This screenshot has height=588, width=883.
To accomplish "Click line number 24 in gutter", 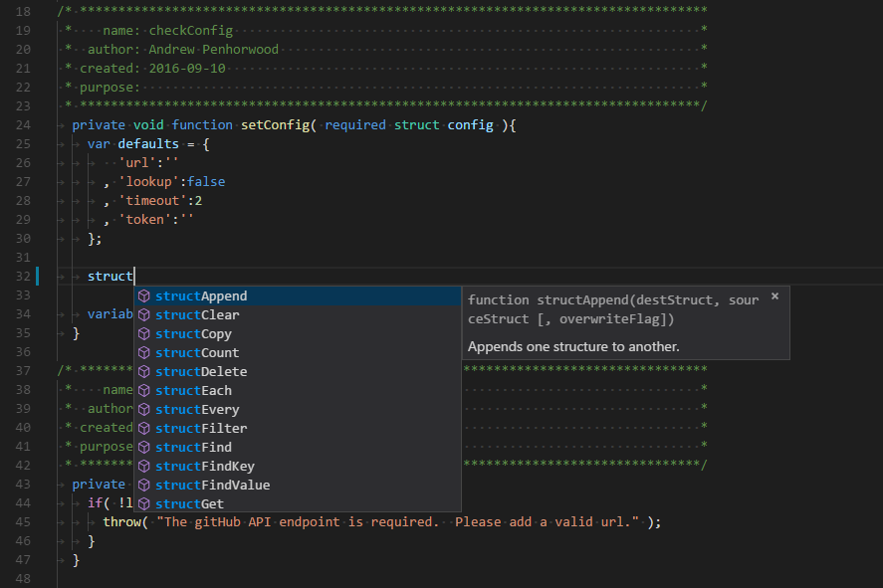I will click(x=23, y=125).
